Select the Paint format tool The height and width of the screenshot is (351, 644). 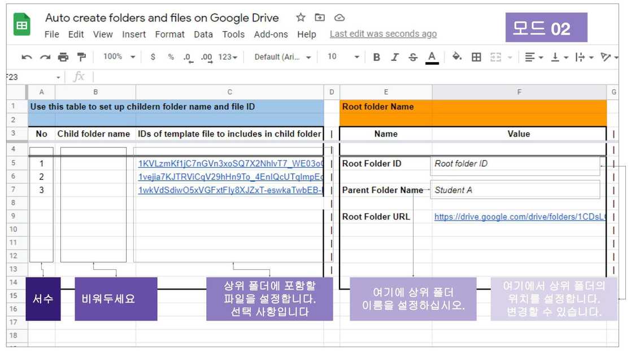point(81,57)
